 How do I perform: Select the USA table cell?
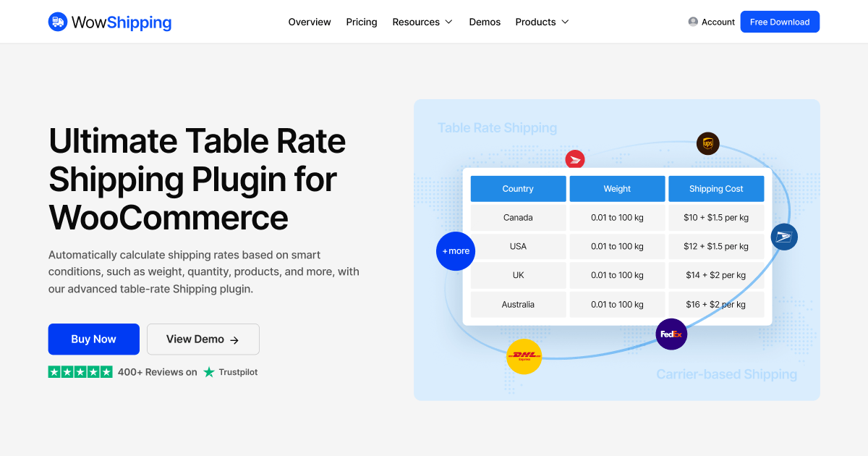click(x=518, y=246)
